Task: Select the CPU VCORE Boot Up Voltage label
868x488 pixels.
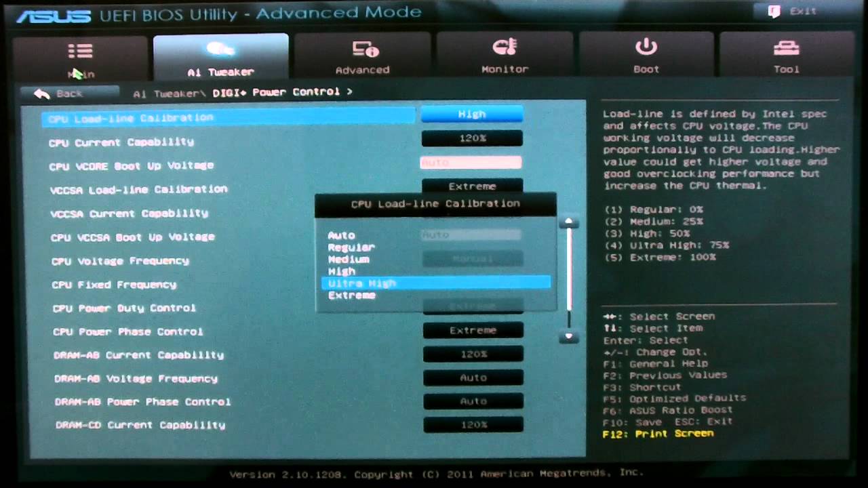Action: (x=132, y=165)
